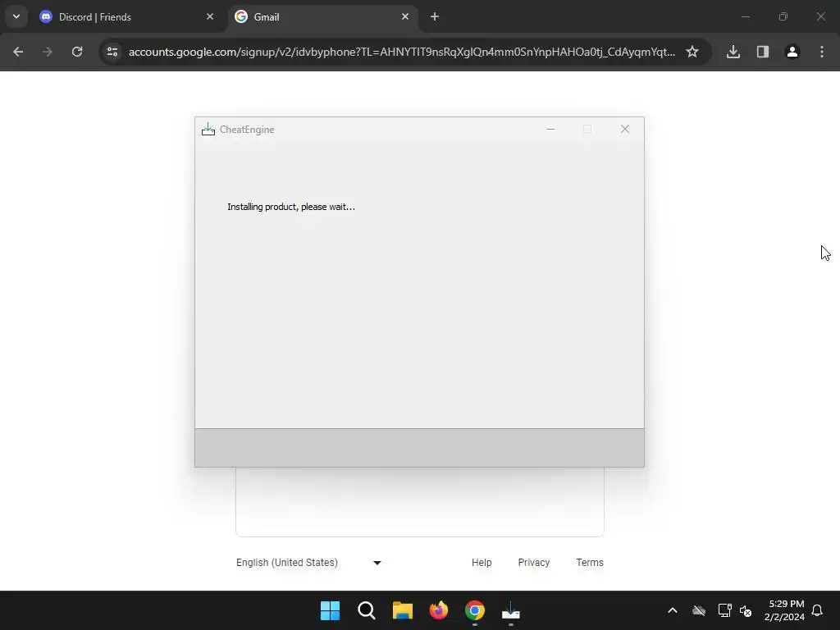Screen dimensions: 840x630
Task: Open the Windows Start menu
Action: click(x=330, y=610)
